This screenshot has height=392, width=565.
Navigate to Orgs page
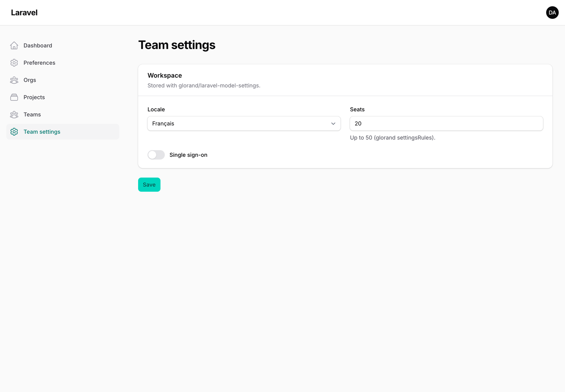point(63,80)
